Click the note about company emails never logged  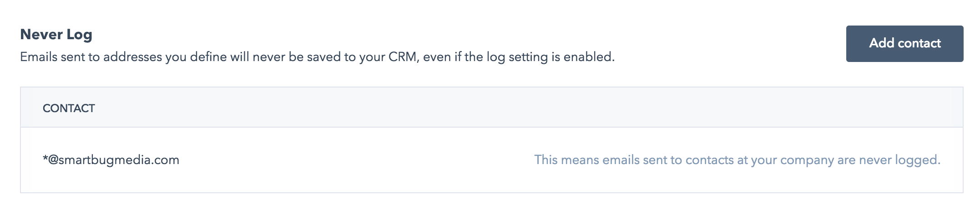[x=737, y=160]
